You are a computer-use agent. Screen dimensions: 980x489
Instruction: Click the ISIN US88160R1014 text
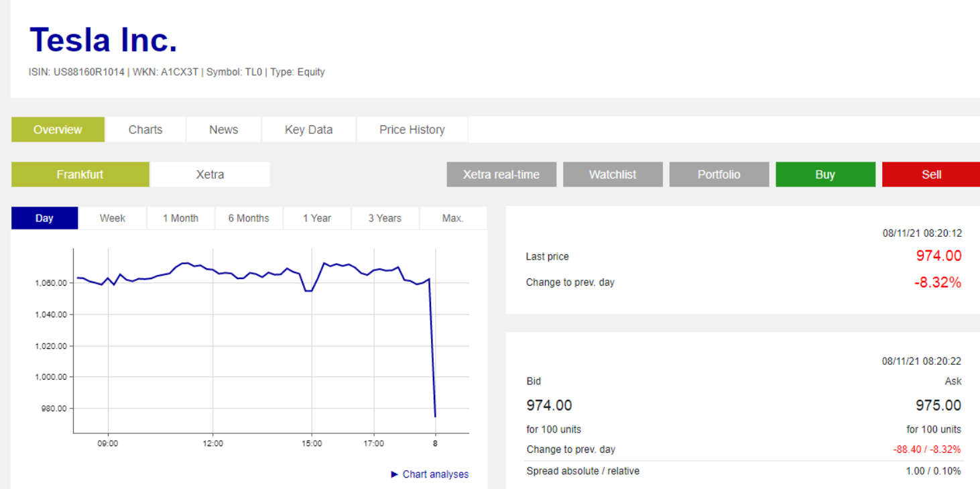coord(76,72)
